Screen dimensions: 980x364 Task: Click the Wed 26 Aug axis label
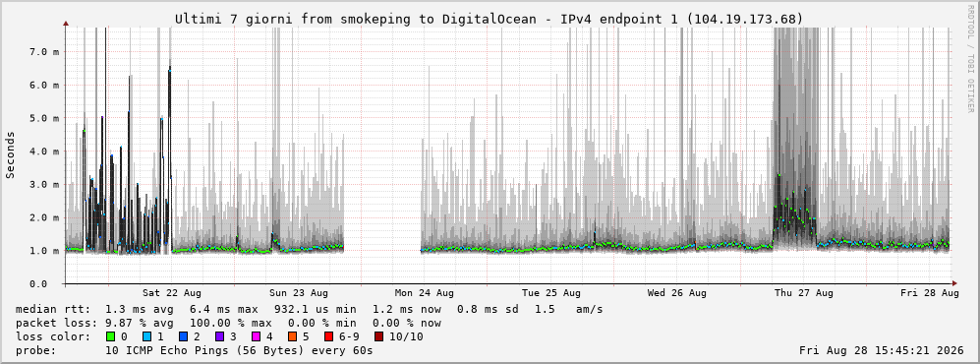click(x=677, y=293)
